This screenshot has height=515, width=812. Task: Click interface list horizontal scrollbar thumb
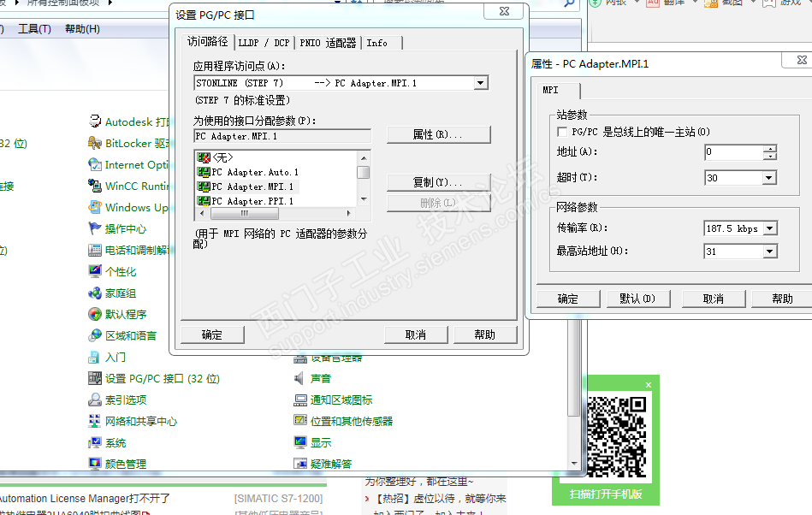click(245, 213)
